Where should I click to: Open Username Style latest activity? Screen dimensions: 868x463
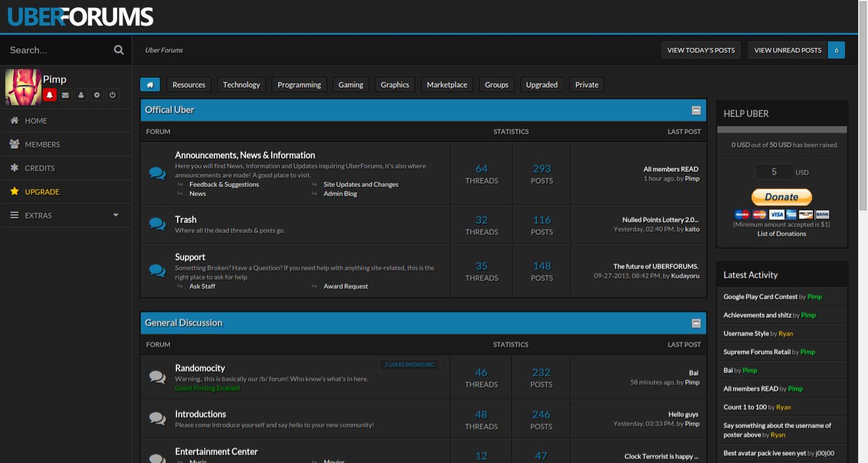(x=746, y=333)
